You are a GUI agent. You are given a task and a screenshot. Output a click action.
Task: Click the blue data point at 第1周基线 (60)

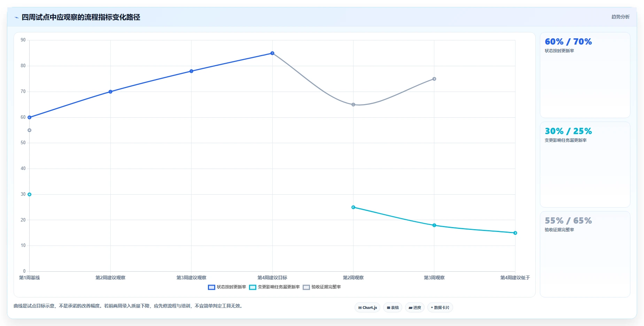30,117
